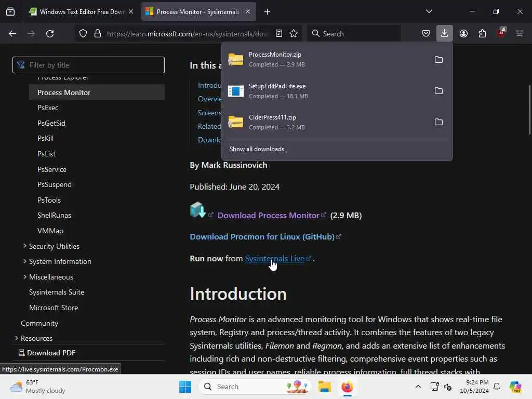Reload the current page
Viewport: 532px width, 399px height.
coord(50,34)
